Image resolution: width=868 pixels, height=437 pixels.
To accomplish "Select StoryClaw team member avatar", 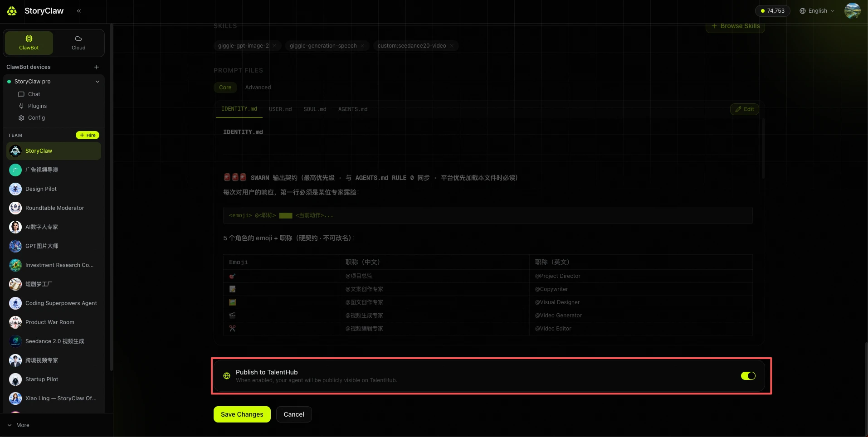I will [15, 151].
